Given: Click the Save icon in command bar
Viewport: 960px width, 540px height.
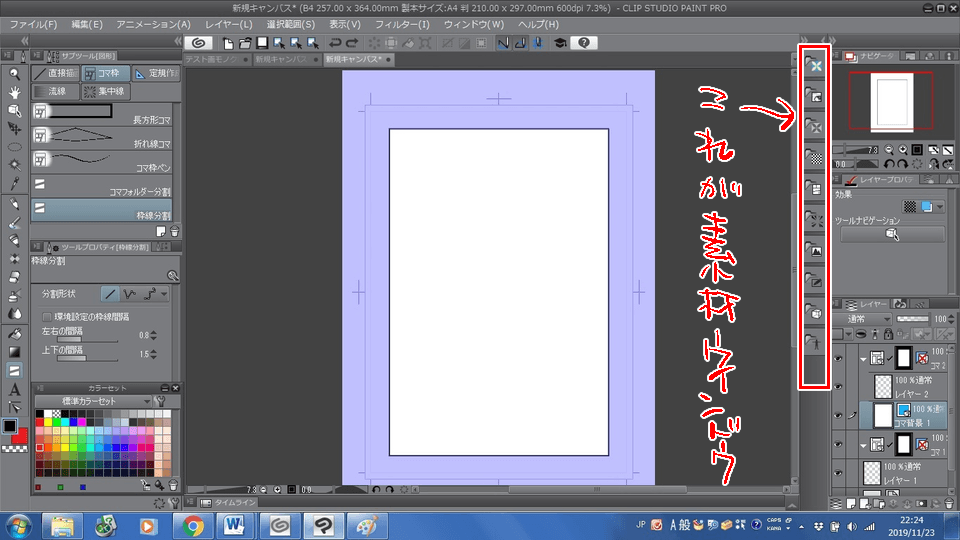Looking at the screenshot, I should tap(262, 43).
